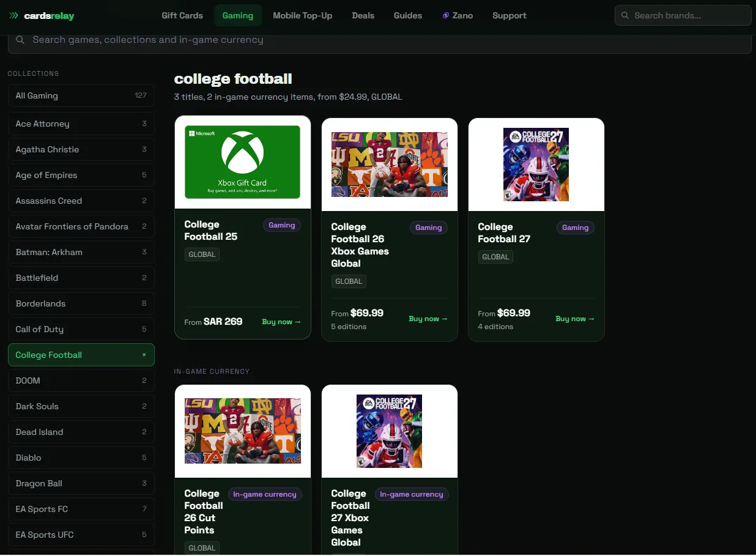Select Ace Attorney collection
756x556 pixels.
81,124
